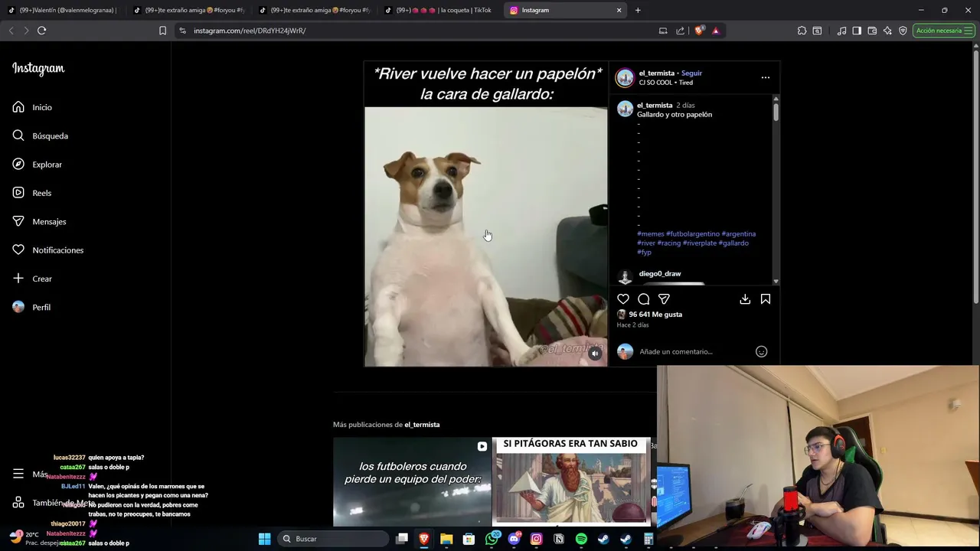Click the '96 641 Me gusta' count
980x551 pixels.
pos(655,315)
